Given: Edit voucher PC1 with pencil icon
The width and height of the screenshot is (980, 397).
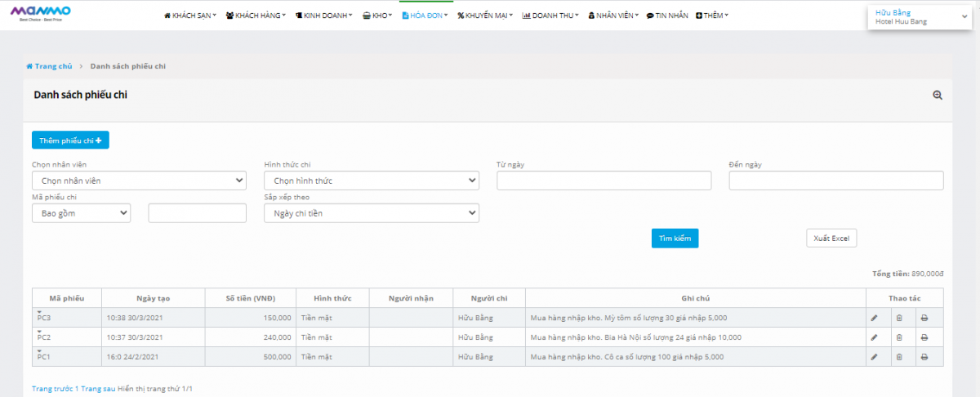Looking at the screenshot, I should (x=874, y=357).
